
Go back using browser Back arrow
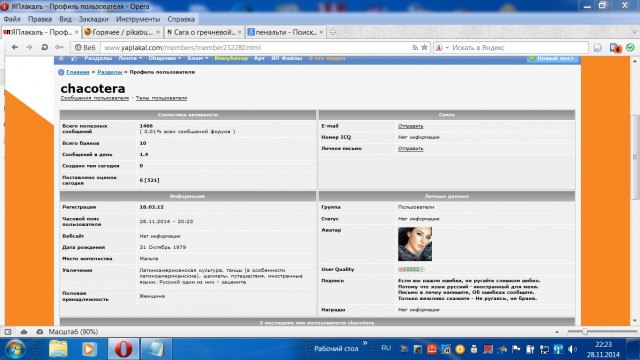[15, 47]
